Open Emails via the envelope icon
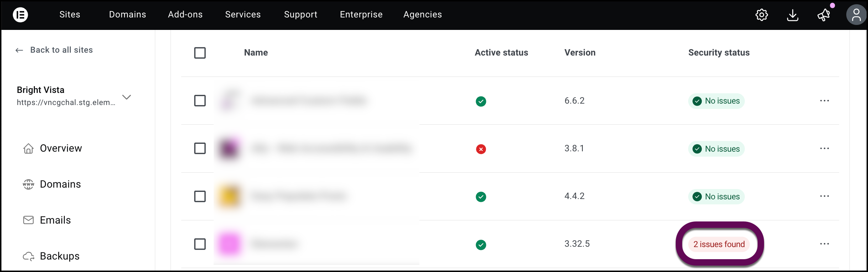The image size is (868, 272). [x=28, y=220]
